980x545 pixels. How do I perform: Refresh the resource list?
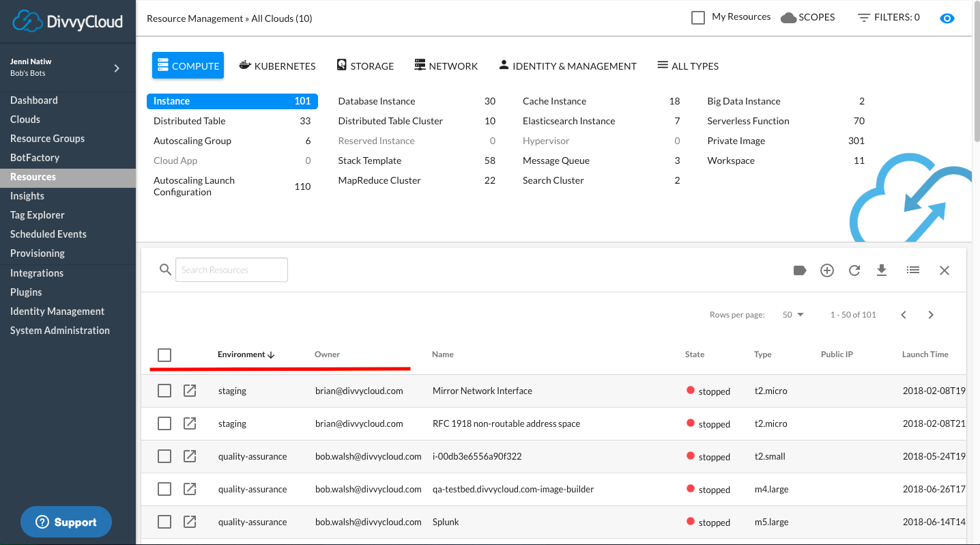(854, 270)
